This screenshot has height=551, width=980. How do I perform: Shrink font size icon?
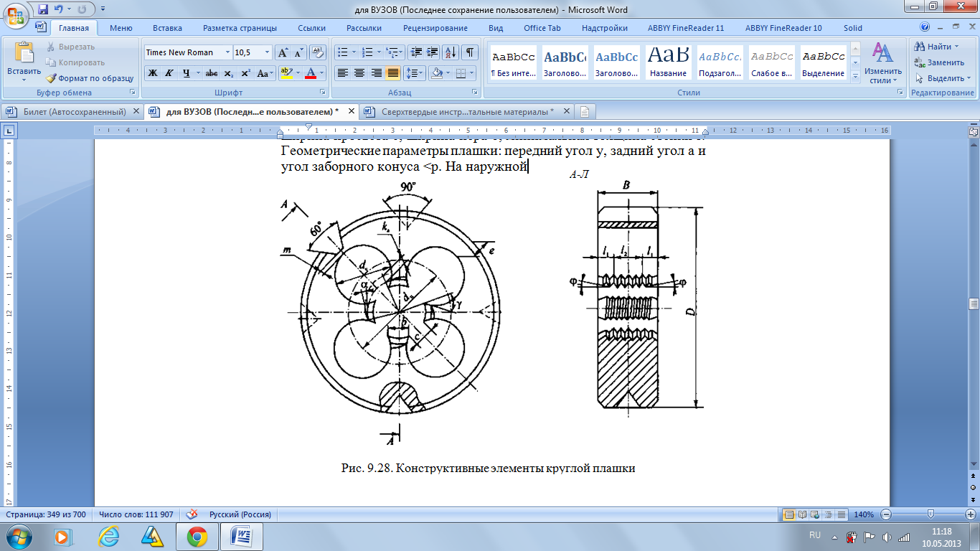coord(298,52)
